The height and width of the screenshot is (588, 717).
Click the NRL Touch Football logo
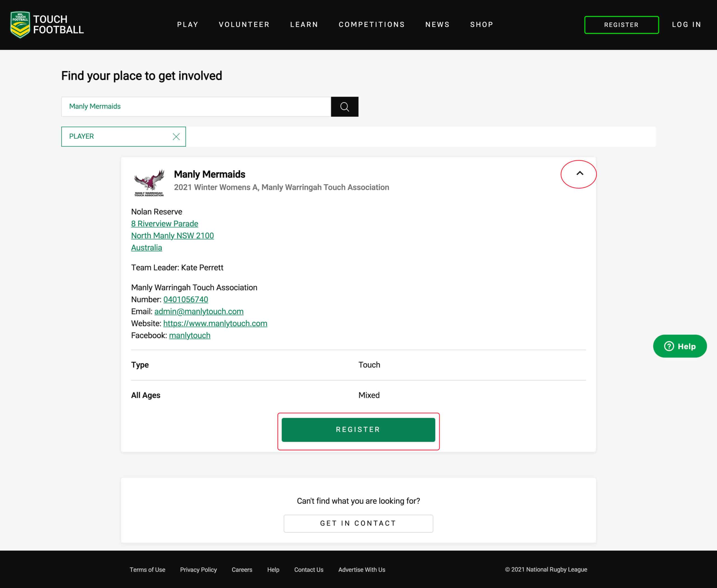point(47,25)
